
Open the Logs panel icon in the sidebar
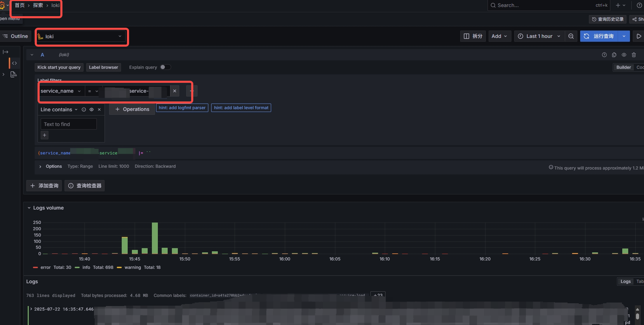[13, 74]
